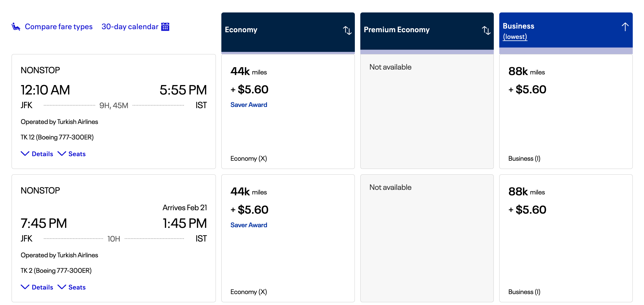Expand Details for flight TK 12
The width and height of the screenshot is (644, 305).
pos(37,154)
